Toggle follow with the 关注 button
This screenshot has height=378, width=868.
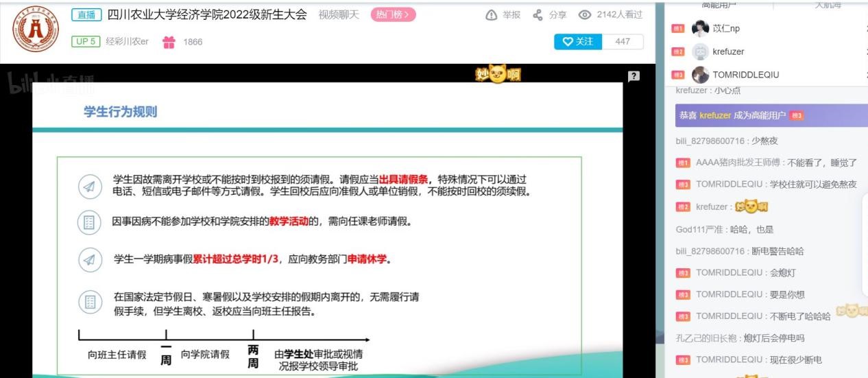click(x=578, y=42)
